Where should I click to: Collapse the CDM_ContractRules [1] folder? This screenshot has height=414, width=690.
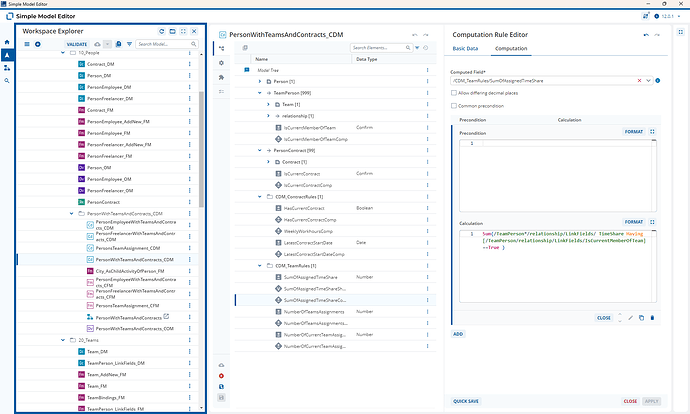click(260, 197)
